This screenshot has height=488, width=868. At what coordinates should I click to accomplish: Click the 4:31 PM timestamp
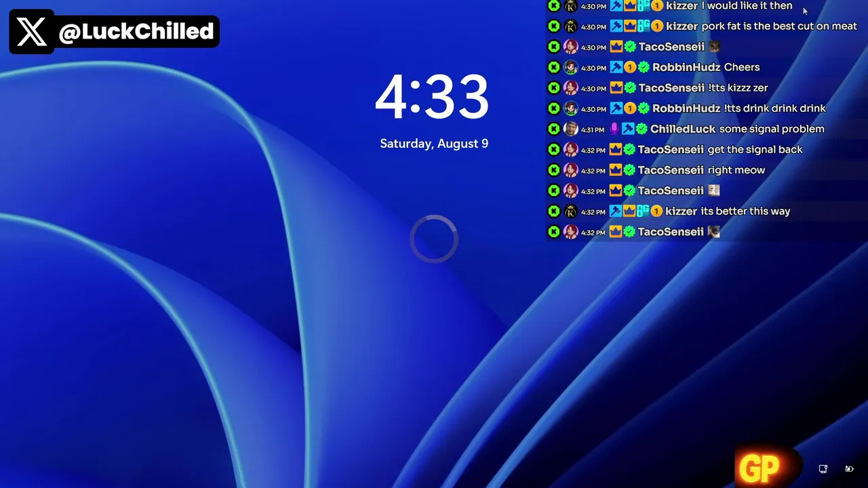(593, 129)
